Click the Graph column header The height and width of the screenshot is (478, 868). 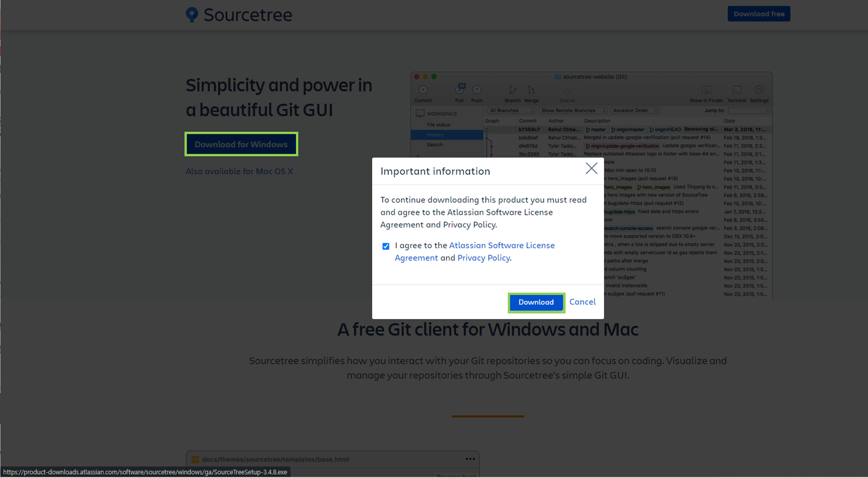click(492, 121)
